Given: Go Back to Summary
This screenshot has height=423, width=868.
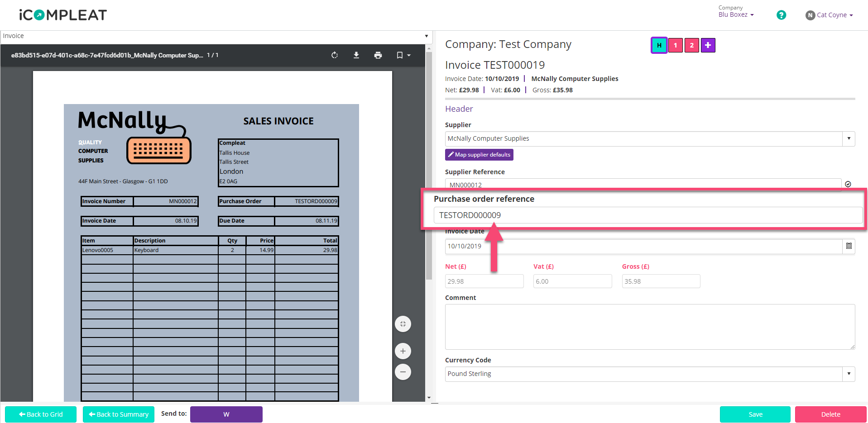Looking at the screenshot, I should pos(119,414).
